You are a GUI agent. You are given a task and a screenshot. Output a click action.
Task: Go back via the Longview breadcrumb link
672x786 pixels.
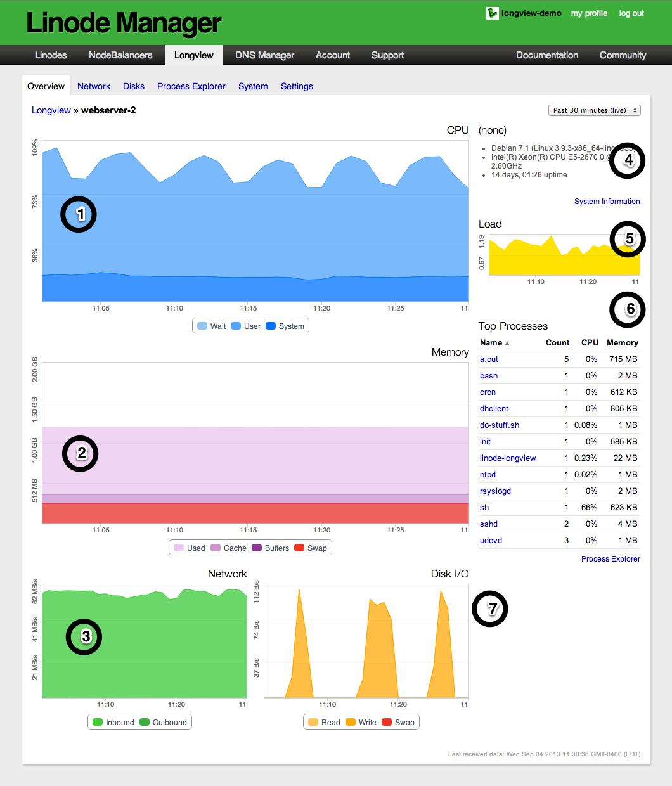point(51,110)
